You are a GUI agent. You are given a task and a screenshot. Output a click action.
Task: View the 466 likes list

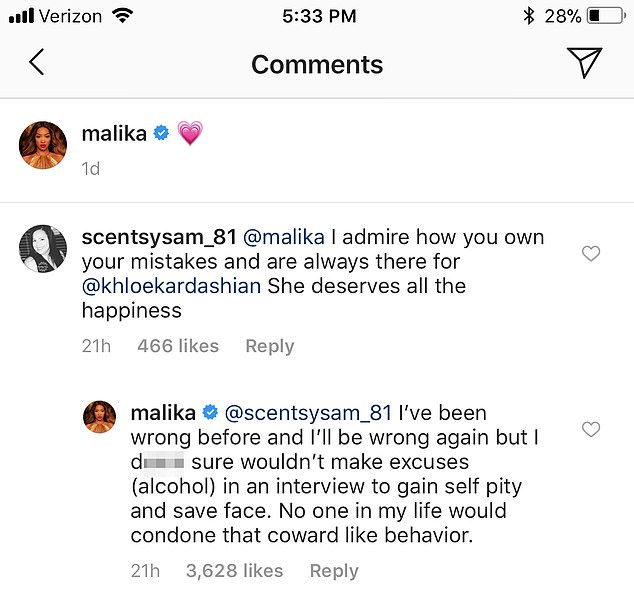[178, 346]
